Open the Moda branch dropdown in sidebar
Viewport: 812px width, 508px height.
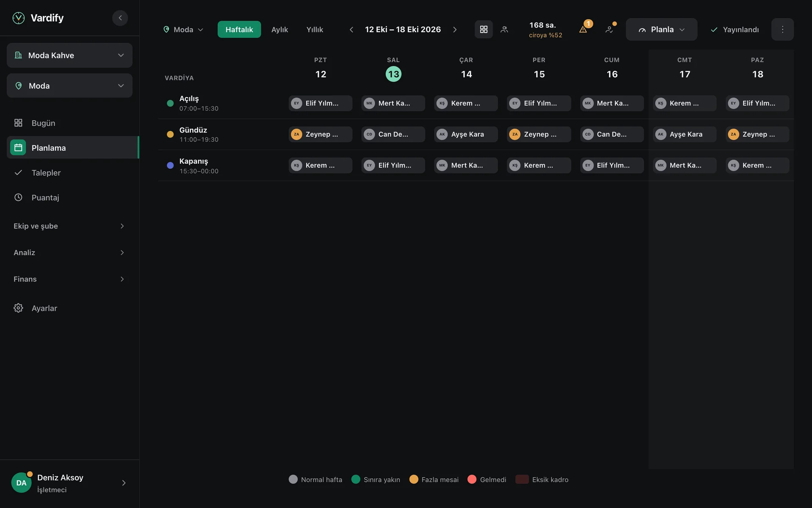[70, 86]
